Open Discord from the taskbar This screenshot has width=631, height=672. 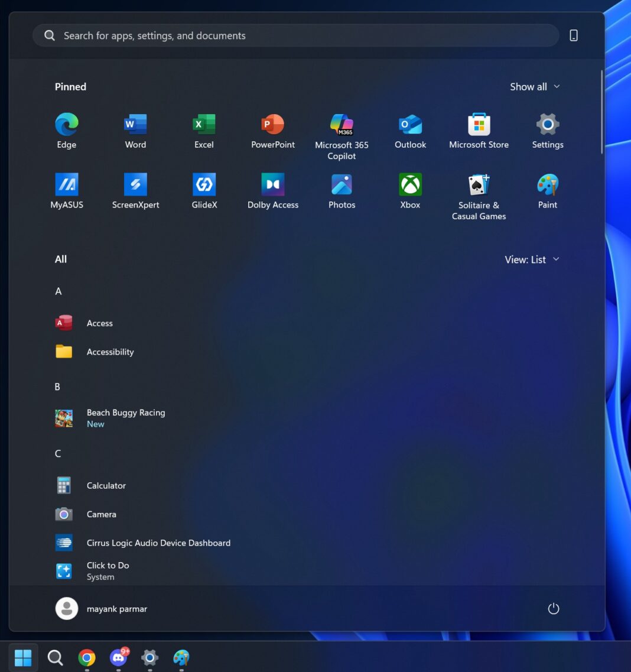click(118, 657)
